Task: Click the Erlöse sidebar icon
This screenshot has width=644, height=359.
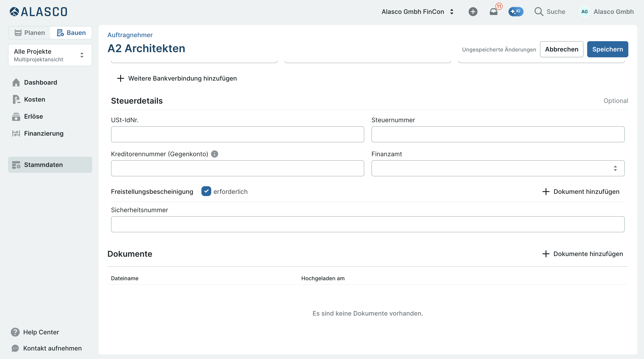Action: (x=16, y=117)
